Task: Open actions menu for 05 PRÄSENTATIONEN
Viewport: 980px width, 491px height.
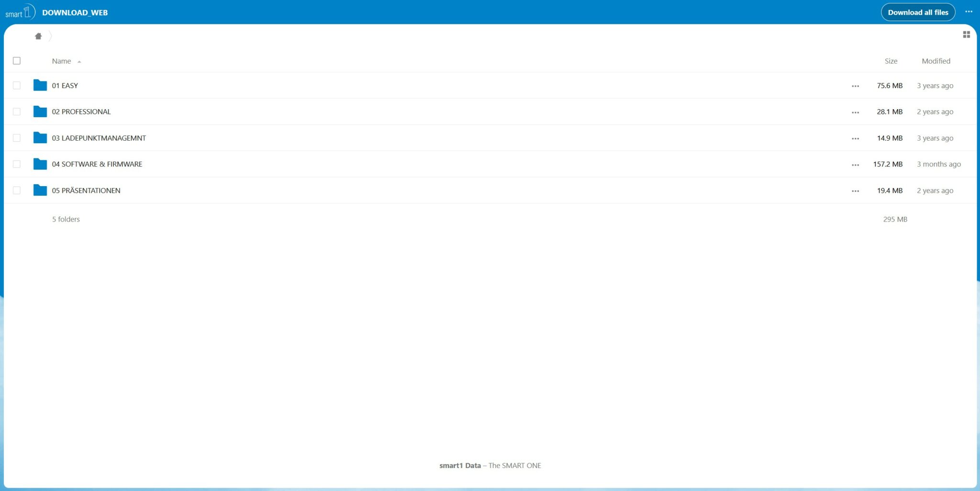Action: pos(855,191)
